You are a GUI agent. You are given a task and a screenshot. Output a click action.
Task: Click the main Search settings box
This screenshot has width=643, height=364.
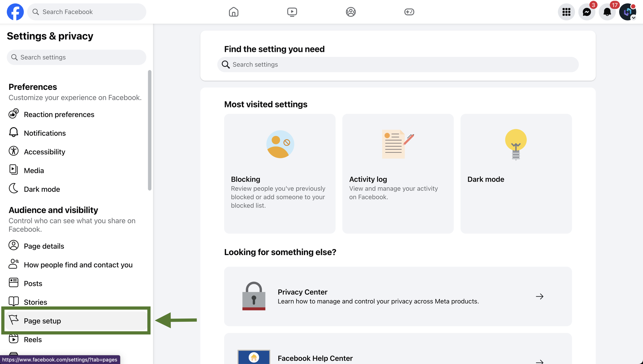point(398,64)
